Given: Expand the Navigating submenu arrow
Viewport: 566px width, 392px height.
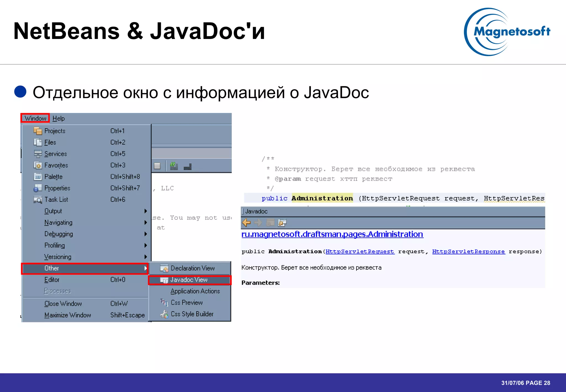Looking at the screenshot, I should 146,222.
